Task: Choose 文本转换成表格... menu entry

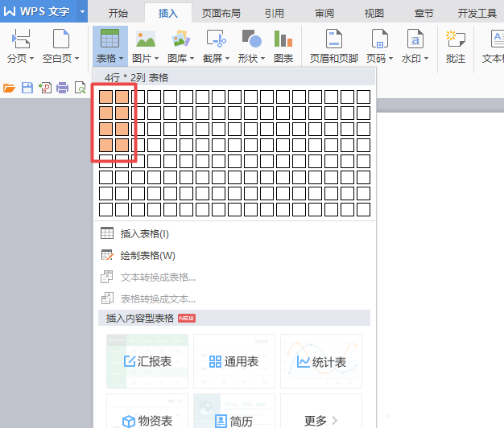Action: tap(234, 278)
